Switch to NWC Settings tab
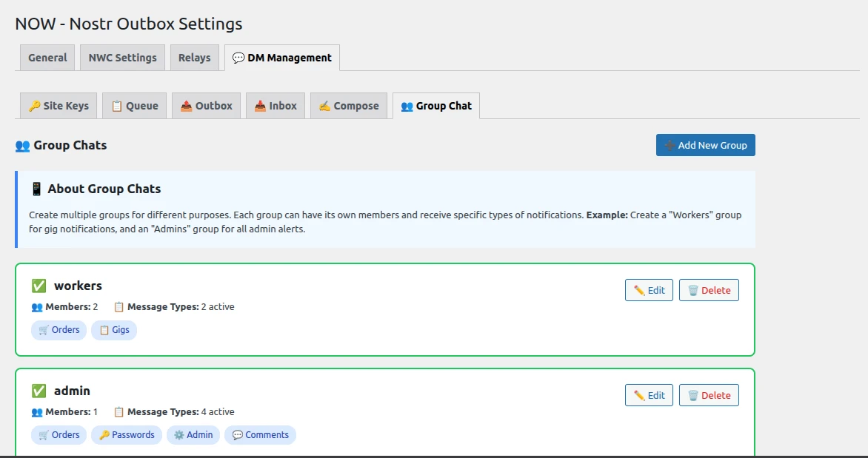Image resolution: width=868 pixels, height=458 pixels. [122, 58]
